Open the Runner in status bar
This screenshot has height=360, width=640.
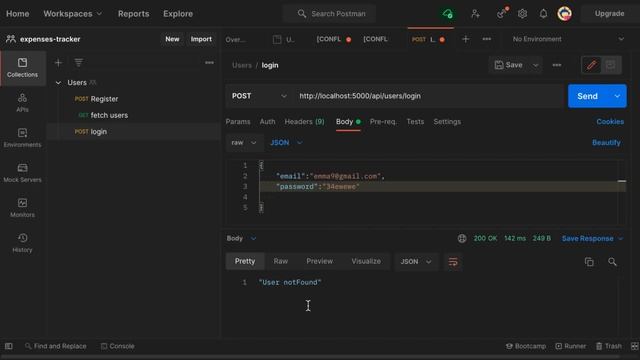pos(570,346)
